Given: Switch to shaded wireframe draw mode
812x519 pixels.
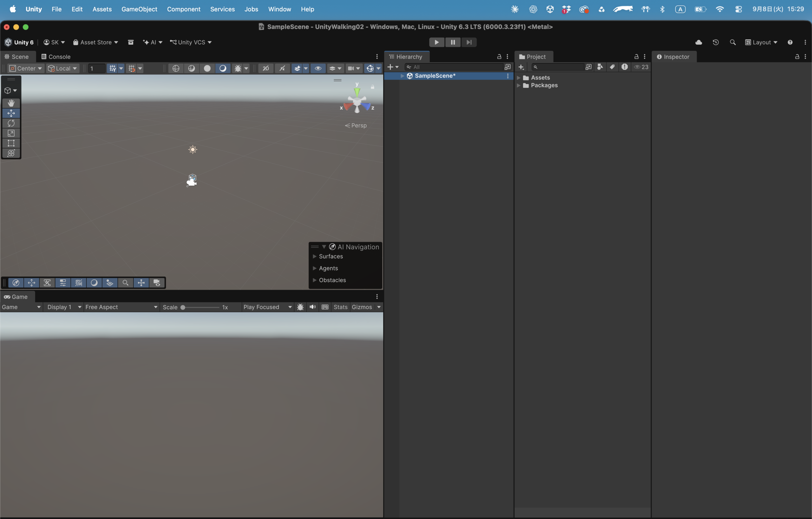Looking at the screenshot, I should pyautogui.click(x=192, y=69).
